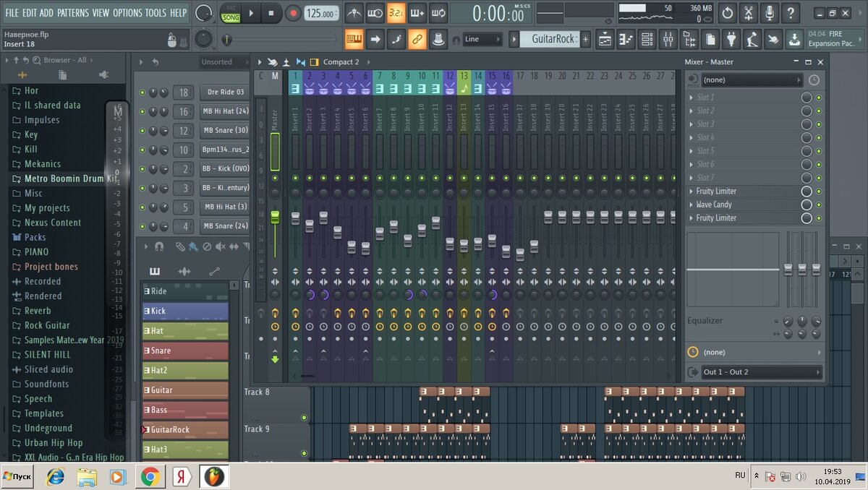Open the audio editor scissors icon
This screenshot has height=490, width=868.
point(749,12)
